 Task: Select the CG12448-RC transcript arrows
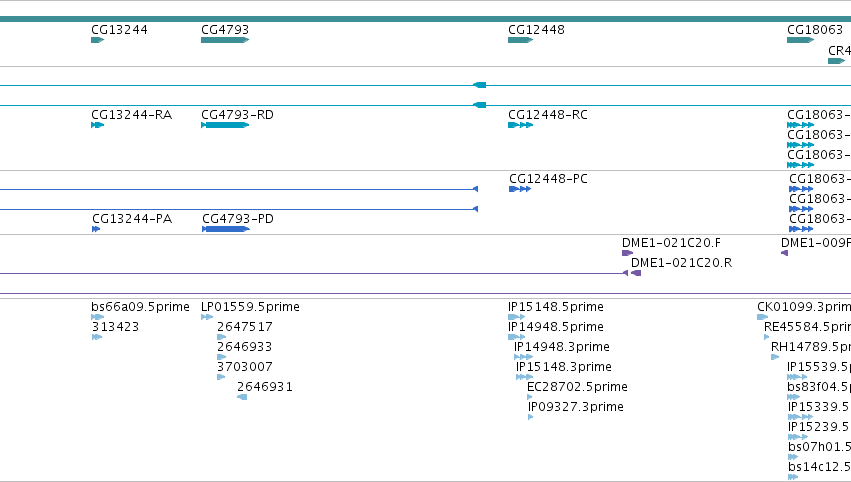point(520,125)
